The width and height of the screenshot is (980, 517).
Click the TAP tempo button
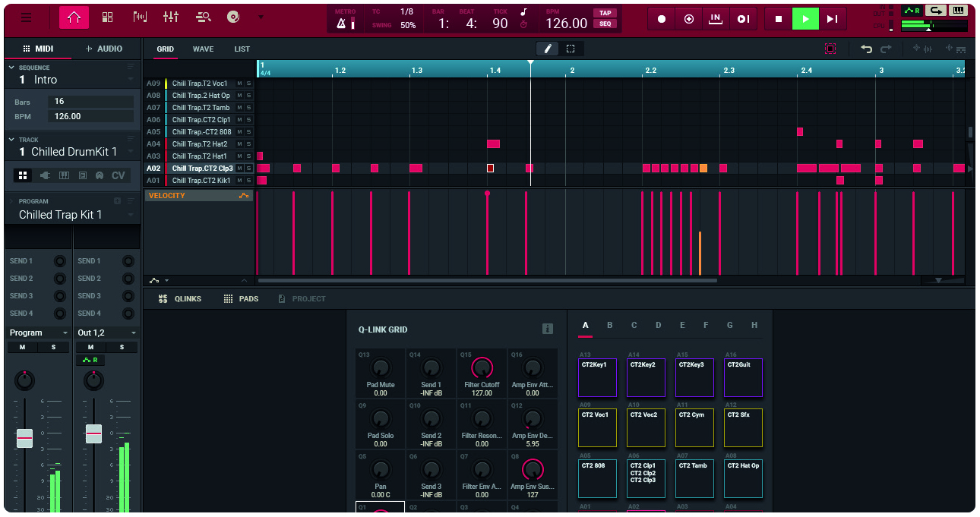[605, 13]
